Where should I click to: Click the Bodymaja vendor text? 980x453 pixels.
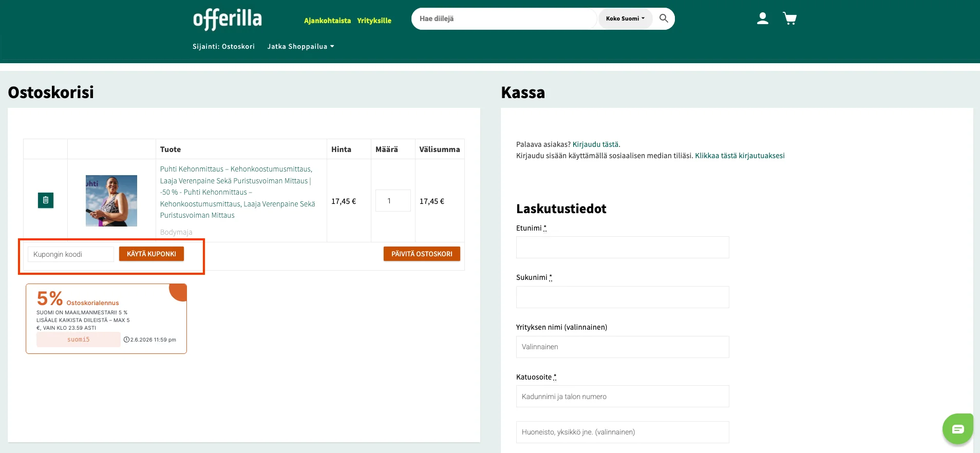coord(176,232)
